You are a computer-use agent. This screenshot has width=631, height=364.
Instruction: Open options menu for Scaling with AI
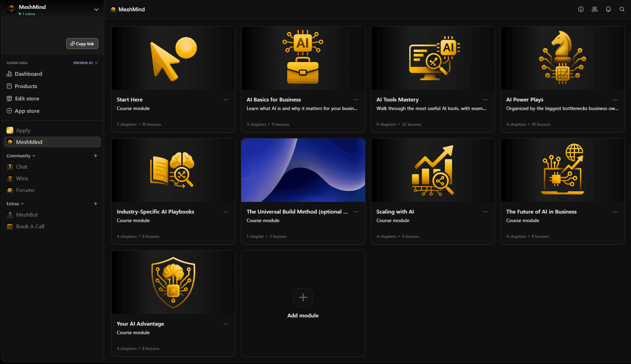(485, 212)
